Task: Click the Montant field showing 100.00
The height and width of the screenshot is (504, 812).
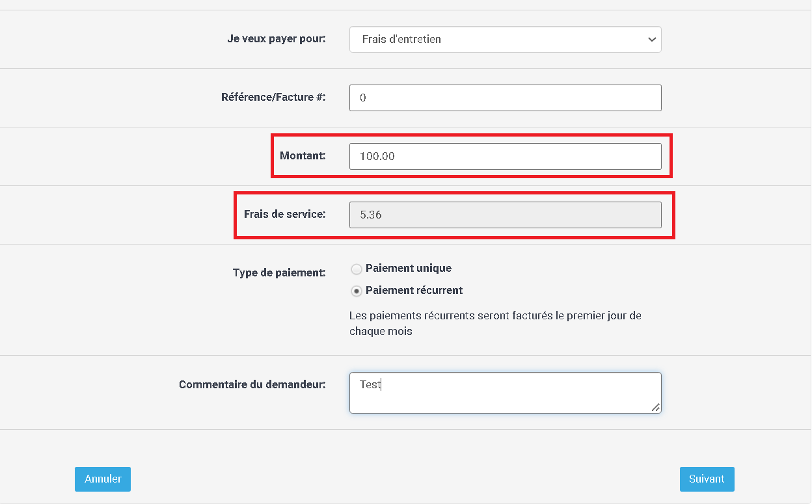Action: click(x=505, y=156)
